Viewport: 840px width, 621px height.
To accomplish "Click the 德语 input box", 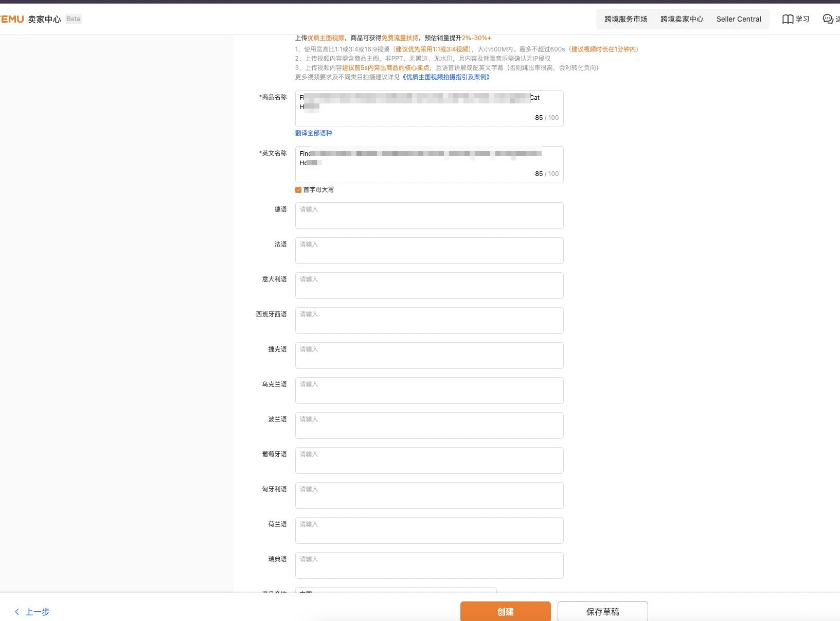I will (429, 216).
